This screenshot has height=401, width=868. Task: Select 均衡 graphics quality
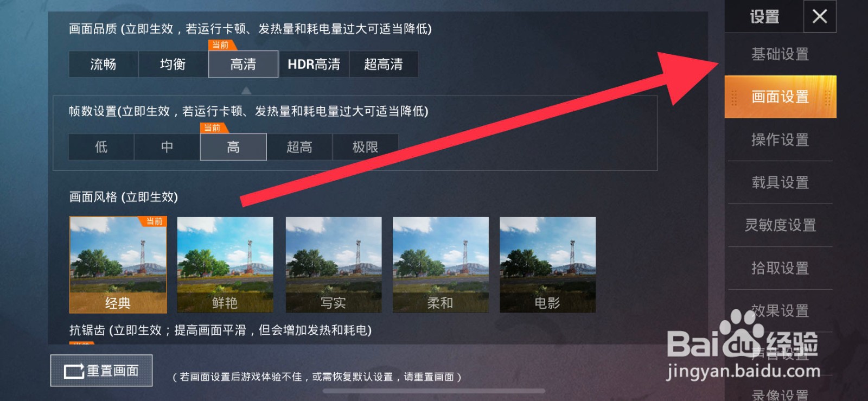pos(173,64)
